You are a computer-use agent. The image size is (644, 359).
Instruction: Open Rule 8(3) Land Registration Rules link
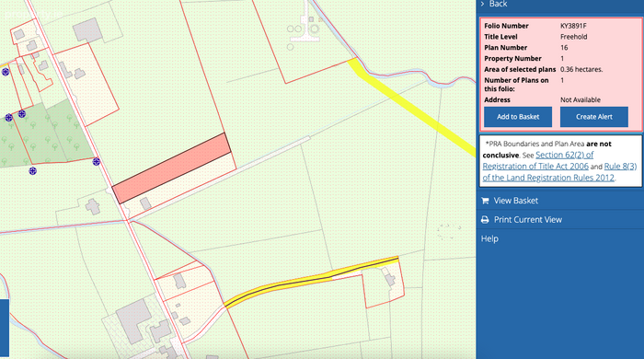pos(559,172)
